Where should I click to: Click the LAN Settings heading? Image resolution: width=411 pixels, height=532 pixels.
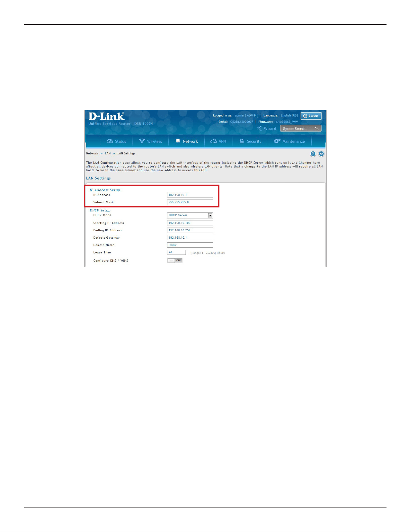(98, 178)
